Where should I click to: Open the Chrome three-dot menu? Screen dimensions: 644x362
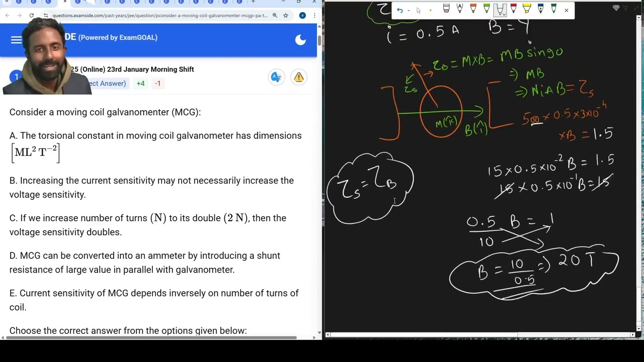pos(314,16)
